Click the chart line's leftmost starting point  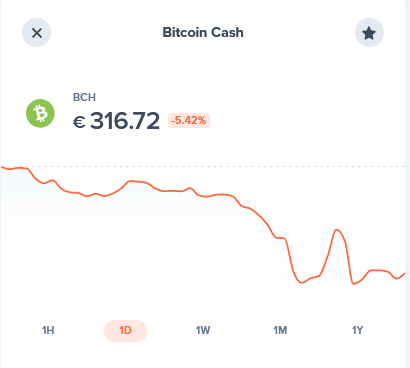[x=2, y=167]
